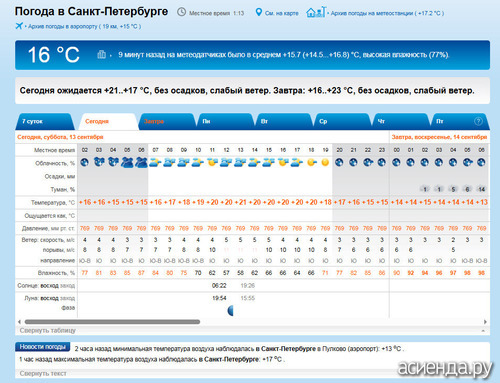The width and height of the screenshot is (500, 383).
Task: Open Архив погоды в аэропорту link
Action: (84, 26)
